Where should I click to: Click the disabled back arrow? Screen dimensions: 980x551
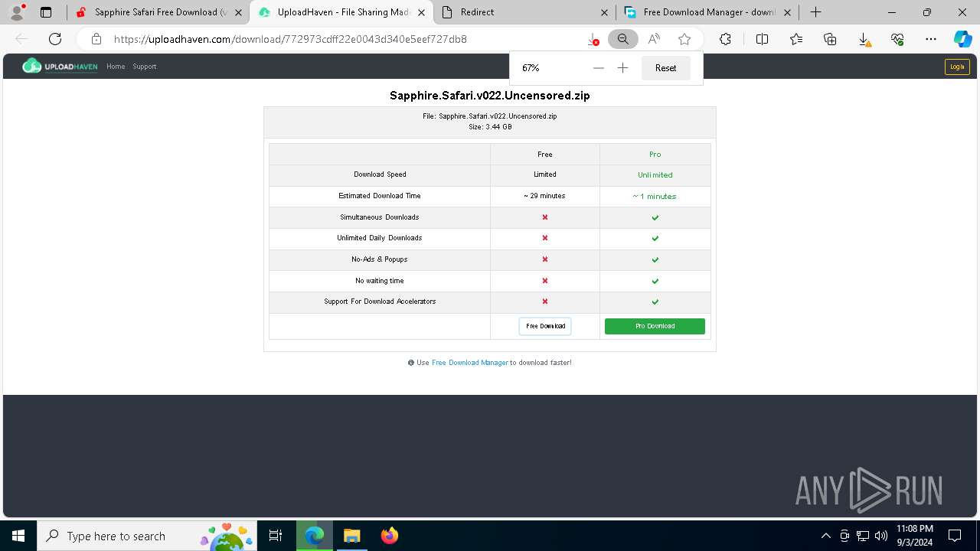[x=21, y=39]
